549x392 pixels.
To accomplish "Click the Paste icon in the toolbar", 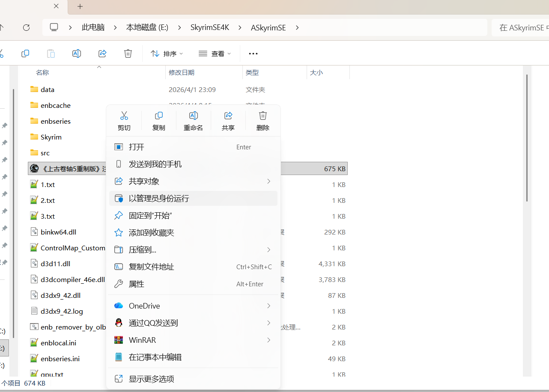I will click(x=51, y=53).
